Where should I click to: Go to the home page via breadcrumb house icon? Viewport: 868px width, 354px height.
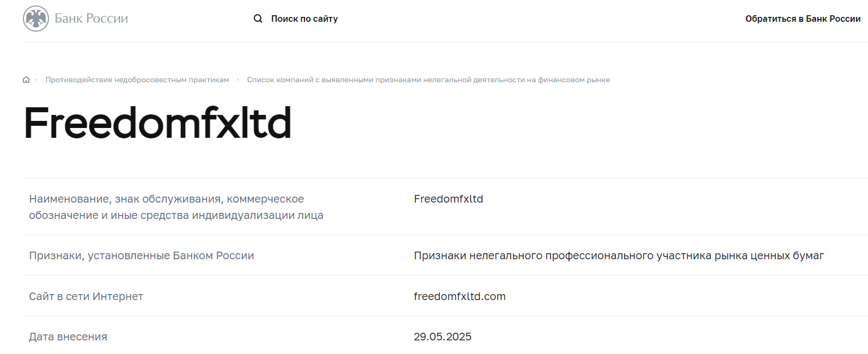click(26, 80)
